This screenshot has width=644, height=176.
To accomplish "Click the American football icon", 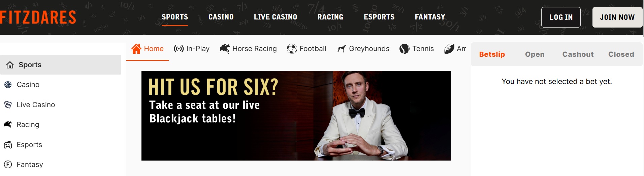I will point(449,49).
